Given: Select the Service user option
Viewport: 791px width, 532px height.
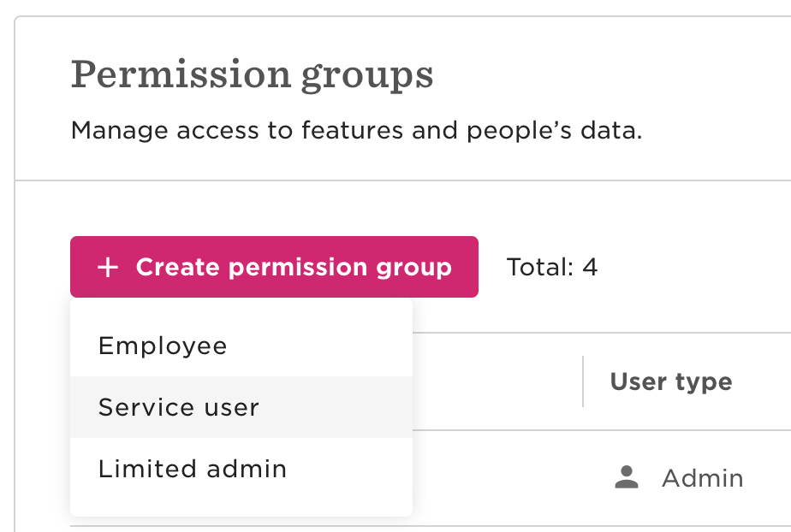Looking at the screenshot, I should tap(241, 407).
